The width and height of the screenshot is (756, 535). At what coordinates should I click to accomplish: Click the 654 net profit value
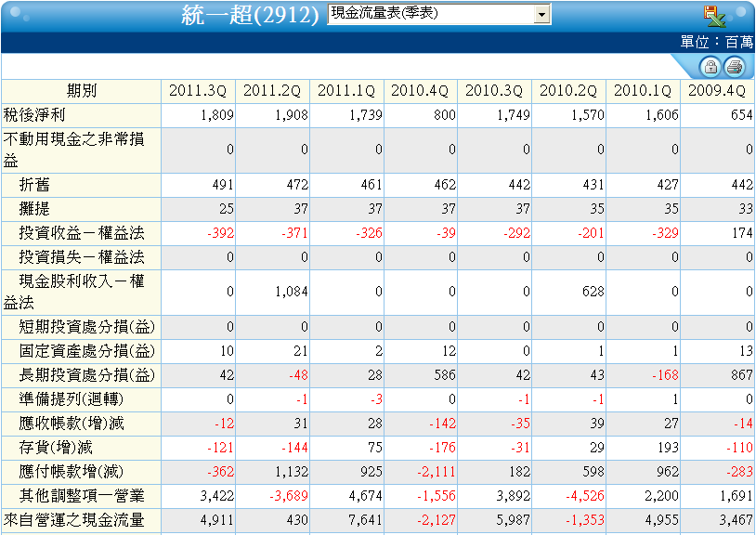[741, 115]
